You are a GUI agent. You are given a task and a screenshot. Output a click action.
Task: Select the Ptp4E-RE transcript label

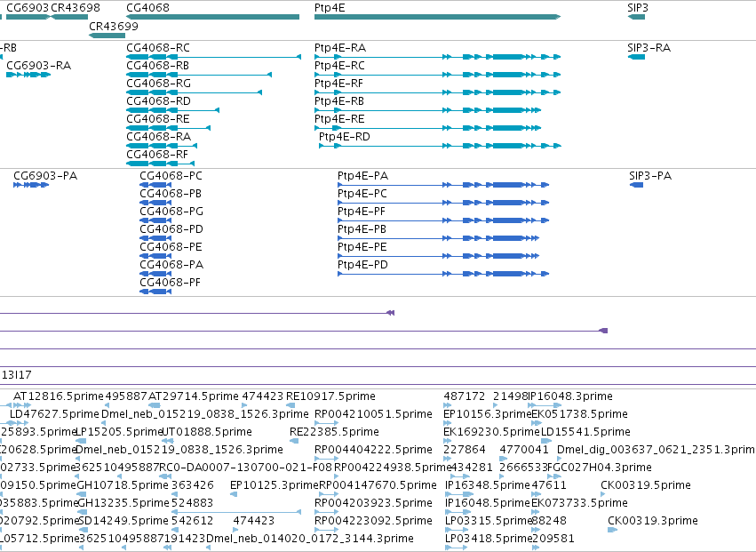coord(339,119)
